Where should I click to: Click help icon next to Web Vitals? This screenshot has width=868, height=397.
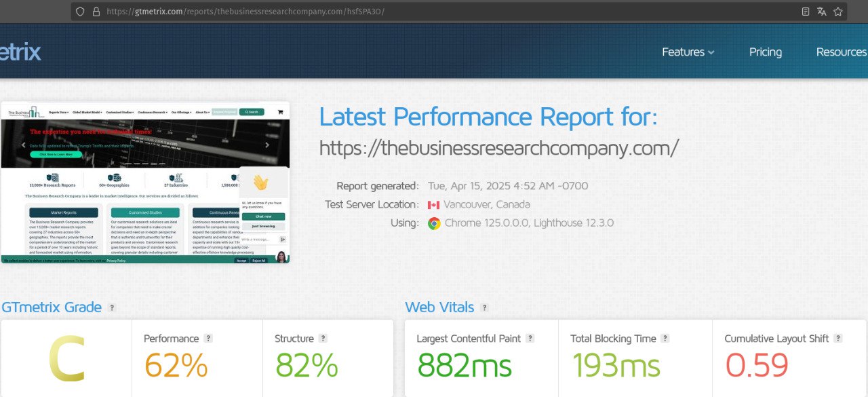[484, 307]
